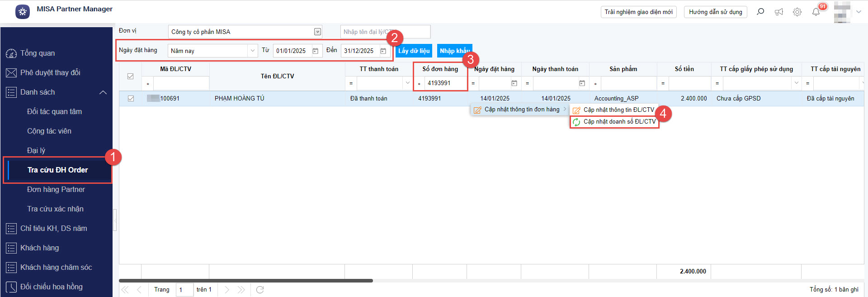Click the MISA Partner Manager logo icon

pos(23,12)
